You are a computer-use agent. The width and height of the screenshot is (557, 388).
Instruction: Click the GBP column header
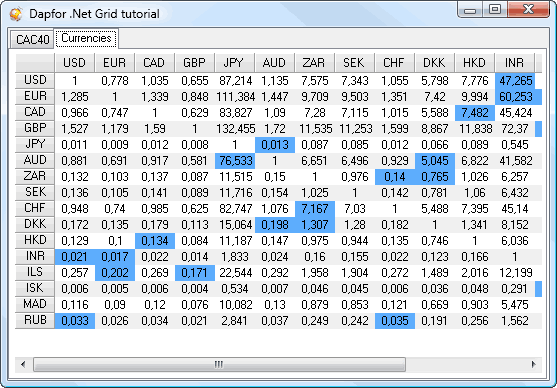[x=195, y=63]
